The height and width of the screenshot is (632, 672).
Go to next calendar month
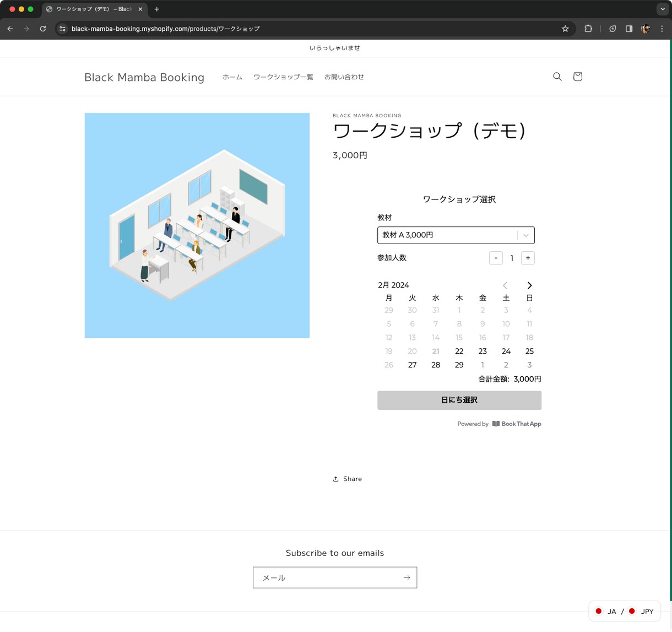529,285
